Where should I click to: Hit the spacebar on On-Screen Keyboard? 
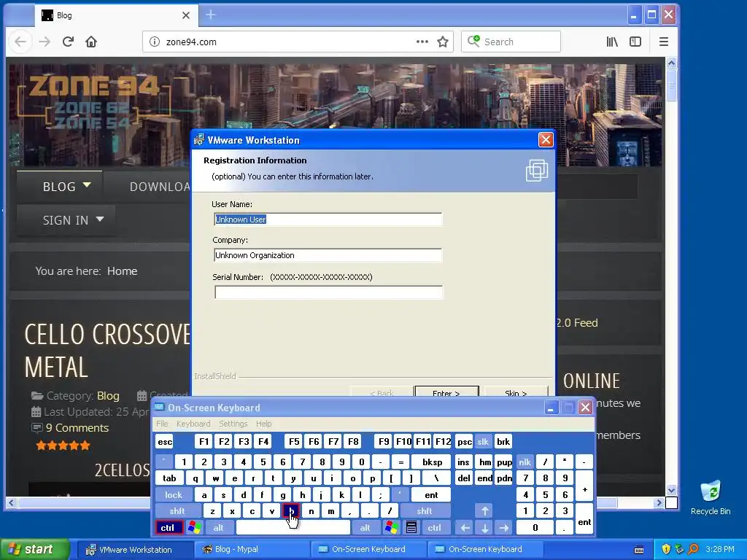pyautogui.click(x=293, y=528)
